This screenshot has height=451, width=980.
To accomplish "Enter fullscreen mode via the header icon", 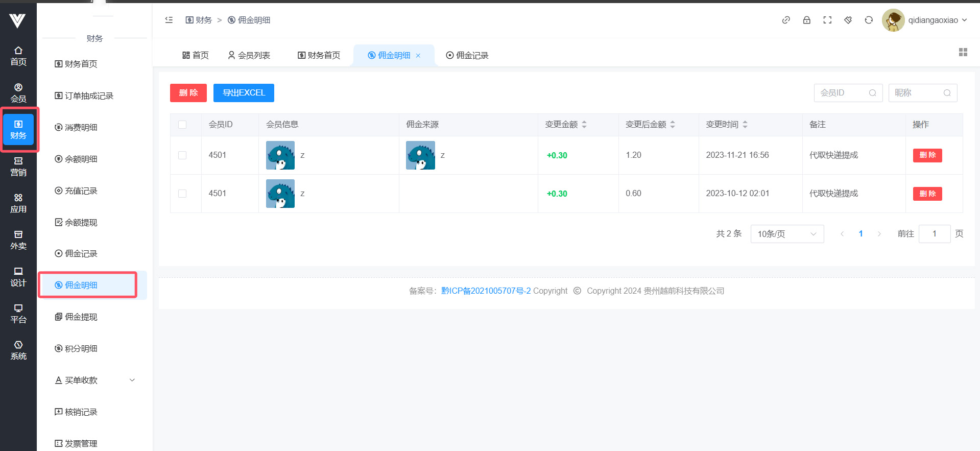I will 827,20.
